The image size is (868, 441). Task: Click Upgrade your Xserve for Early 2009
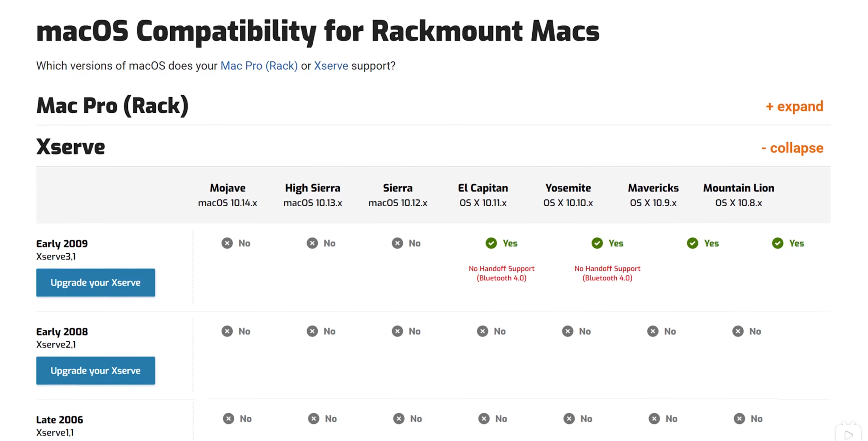pos(96,282)
